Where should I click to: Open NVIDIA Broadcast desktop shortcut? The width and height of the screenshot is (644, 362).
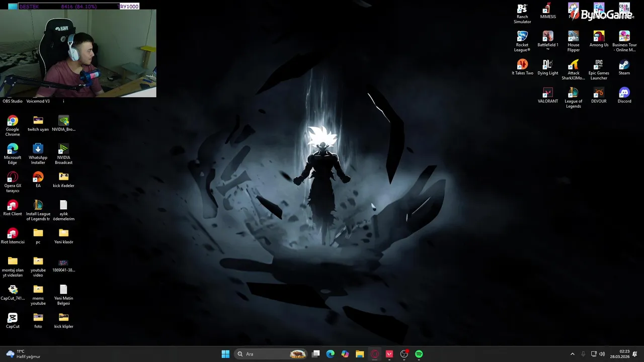point(63,153)
